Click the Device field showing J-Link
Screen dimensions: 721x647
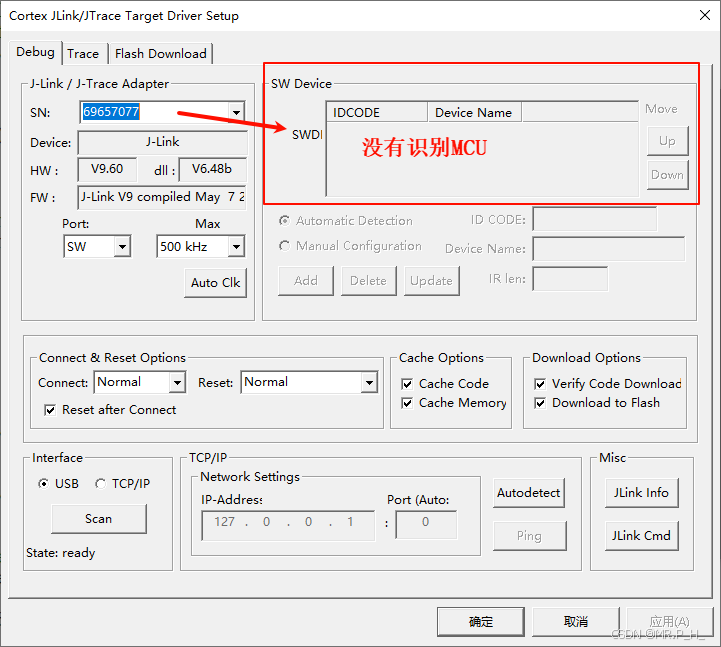click(x=162, y=142)
